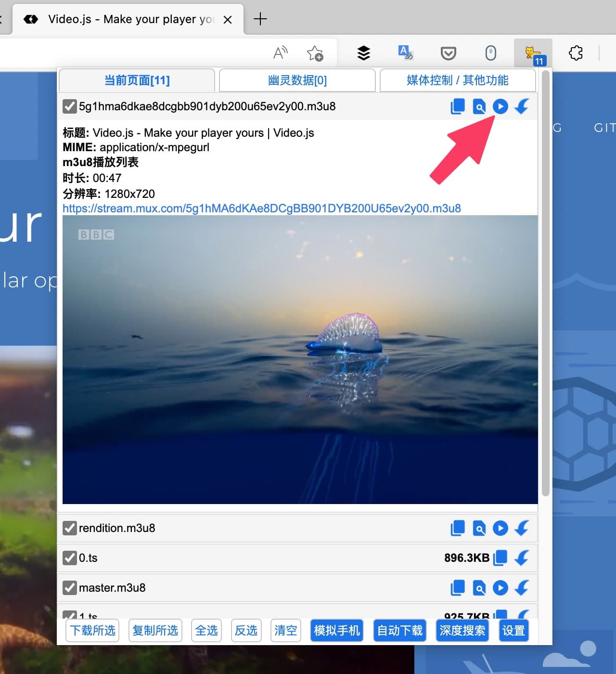The width and height of the screenshot is (616, 674).
Task: Switch to the 幽灵数据 tab
Action: [x=297, y=80]
